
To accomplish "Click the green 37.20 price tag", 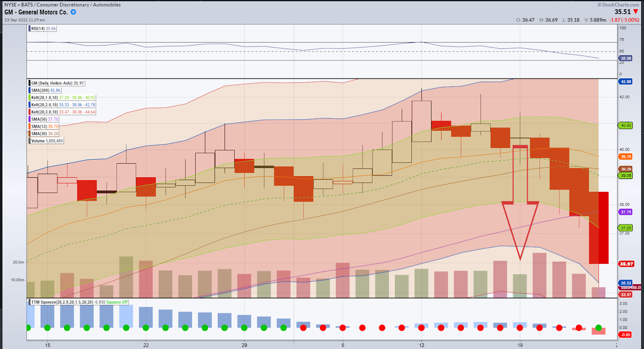I will (626, 228).
